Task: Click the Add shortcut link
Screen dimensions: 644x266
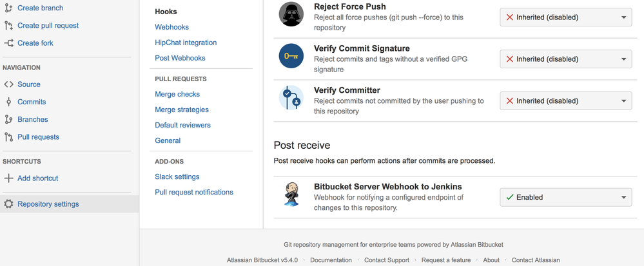Action: [x=38, y=178]
